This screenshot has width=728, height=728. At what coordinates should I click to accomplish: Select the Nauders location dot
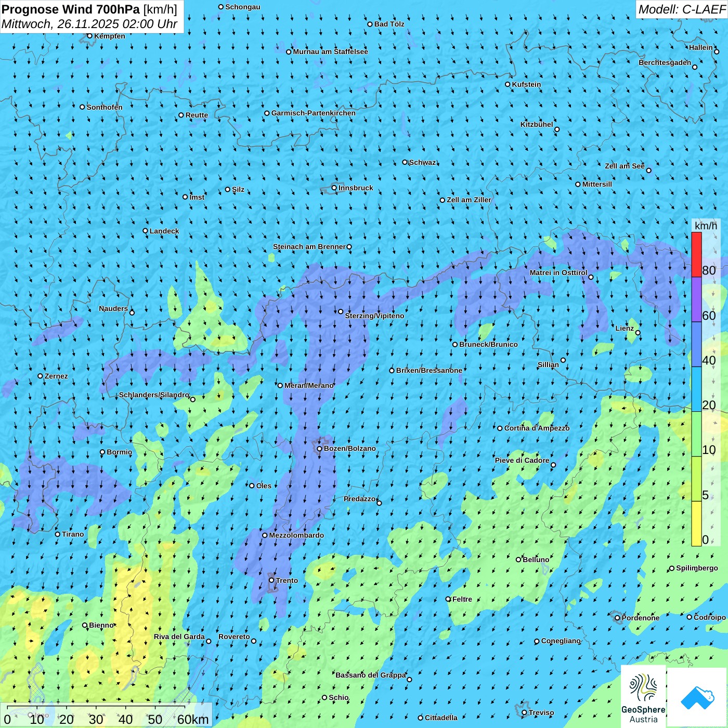tap(132, 313)
